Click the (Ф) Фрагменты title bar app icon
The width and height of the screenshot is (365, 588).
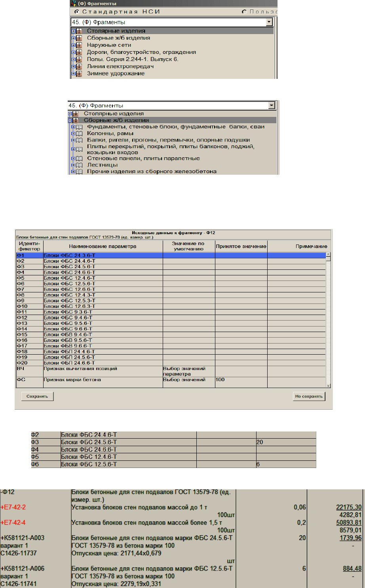(73, 3)
